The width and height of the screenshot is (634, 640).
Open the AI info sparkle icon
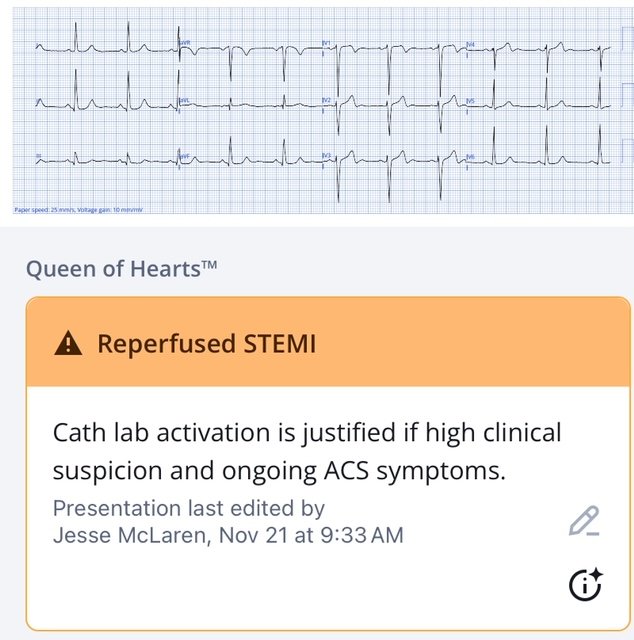(x=586, y=584)
